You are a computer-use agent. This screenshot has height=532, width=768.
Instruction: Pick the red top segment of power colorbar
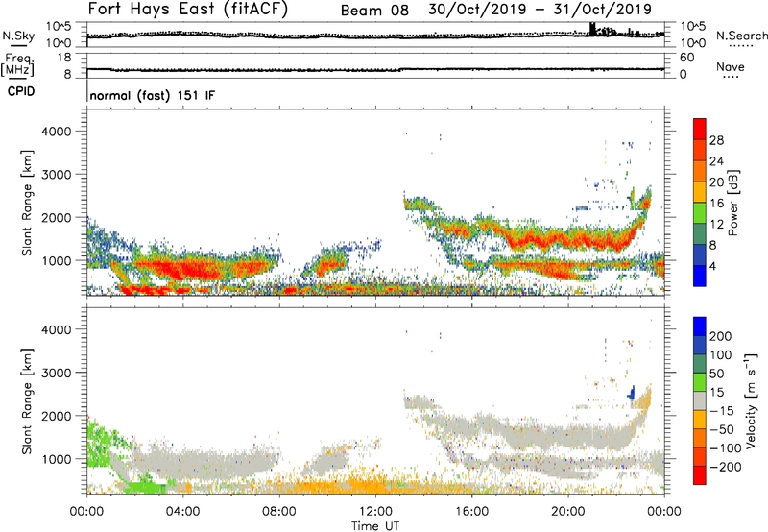click(x=700, y=129)
